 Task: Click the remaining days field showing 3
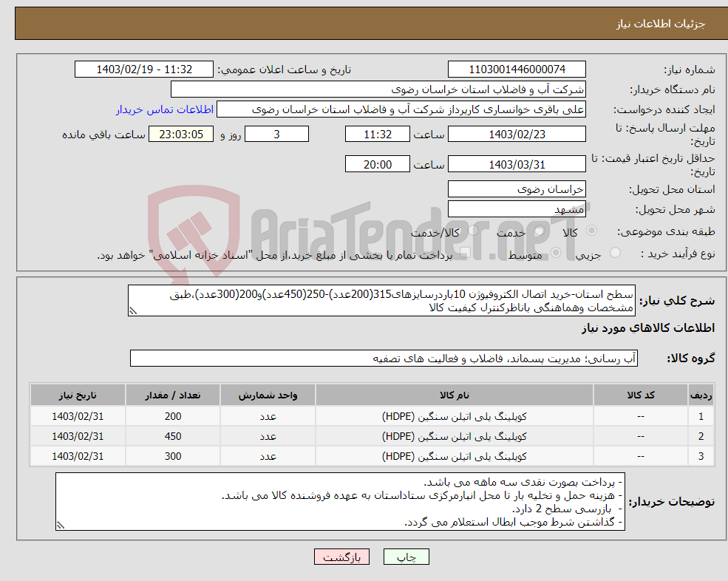(276, 135)
